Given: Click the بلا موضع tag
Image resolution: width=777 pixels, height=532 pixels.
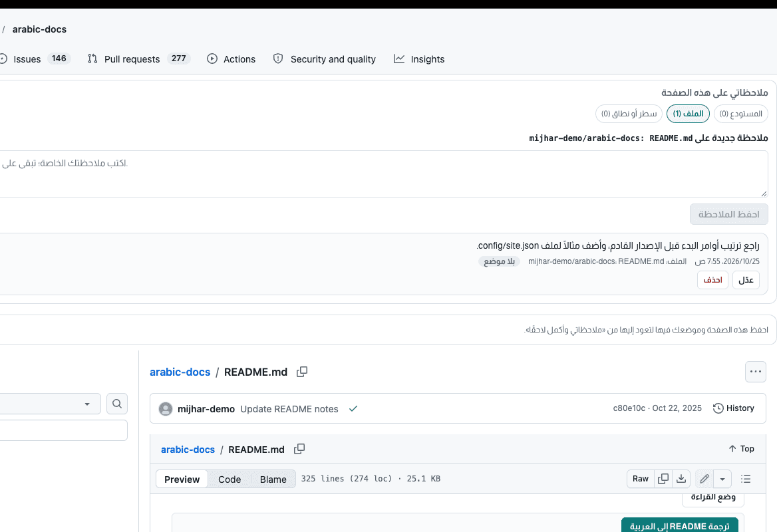Looking at the screenshot, I should pyautogui.click(x=499, y=261).
